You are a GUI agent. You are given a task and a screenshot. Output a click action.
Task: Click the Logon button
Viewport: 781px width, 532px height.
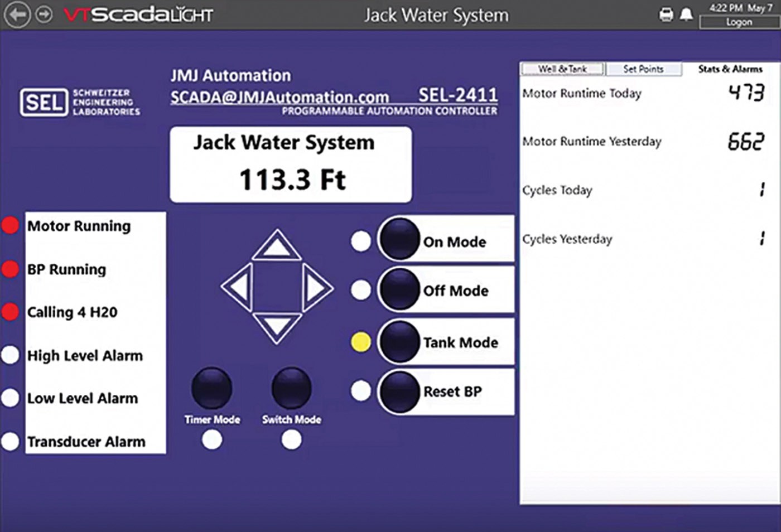pyautogui.click(x=739, y=22)
